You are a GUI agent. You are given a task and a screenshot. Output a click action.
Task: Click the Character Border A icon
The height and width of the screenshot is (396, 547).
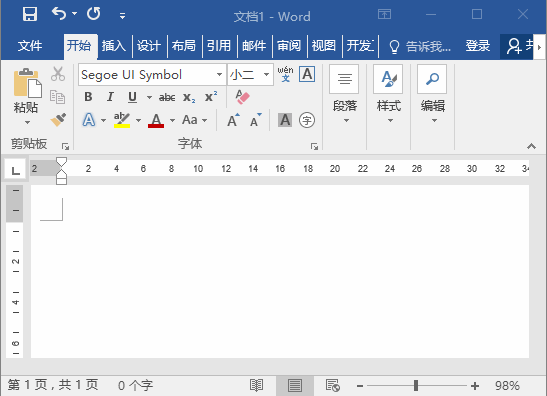click(307, 74)
